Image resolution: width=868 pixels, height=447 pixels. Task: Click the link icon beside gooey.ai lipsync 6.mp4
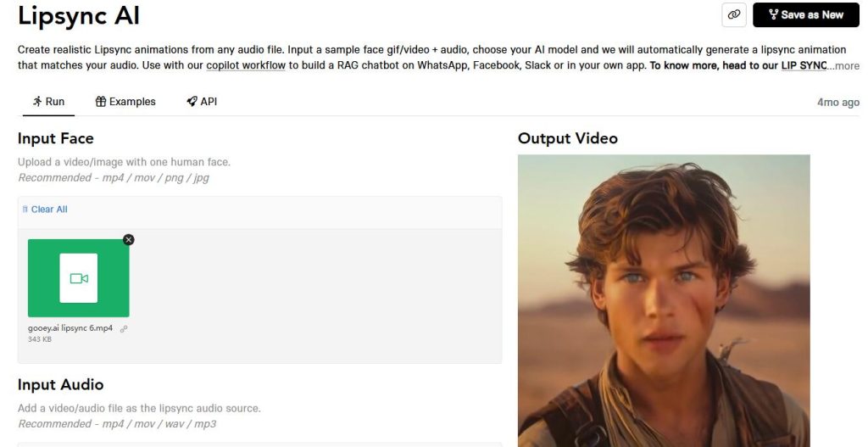click(124, 328)
